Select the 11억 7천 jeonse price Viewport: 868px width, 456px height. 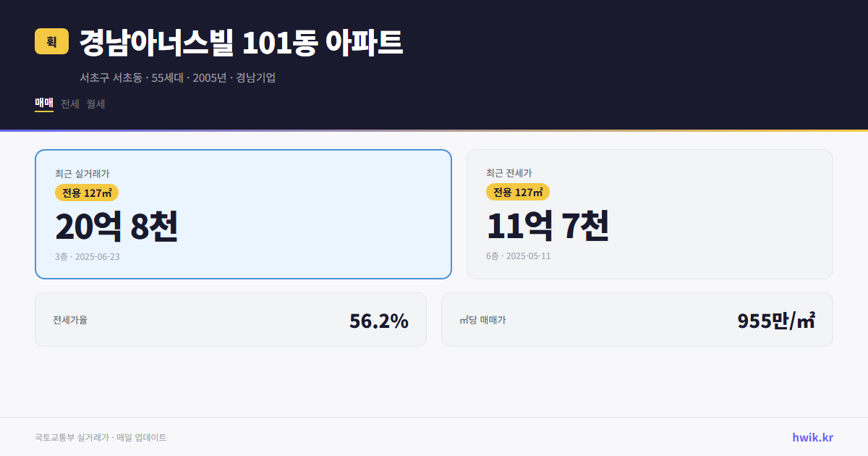548,227
